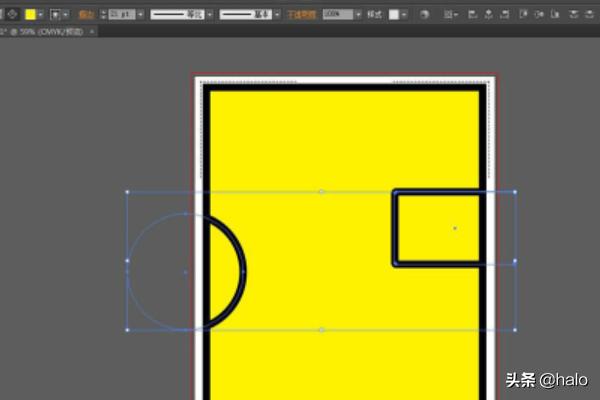Viewport: 600px width, 400px height.
Task: Click the horizontal align right icon
Action: [501, 15]
